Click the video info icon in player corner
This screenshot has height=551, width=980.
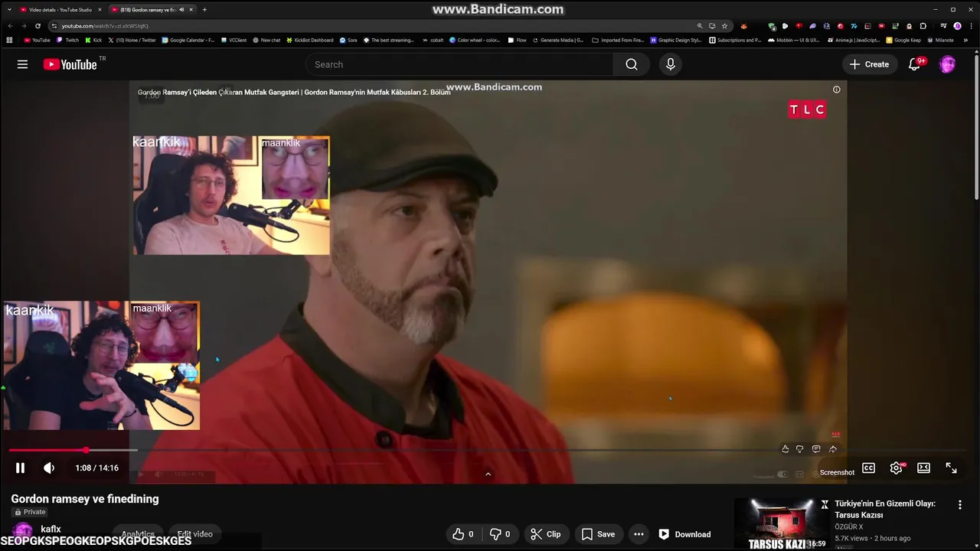(x=836, y=90)
